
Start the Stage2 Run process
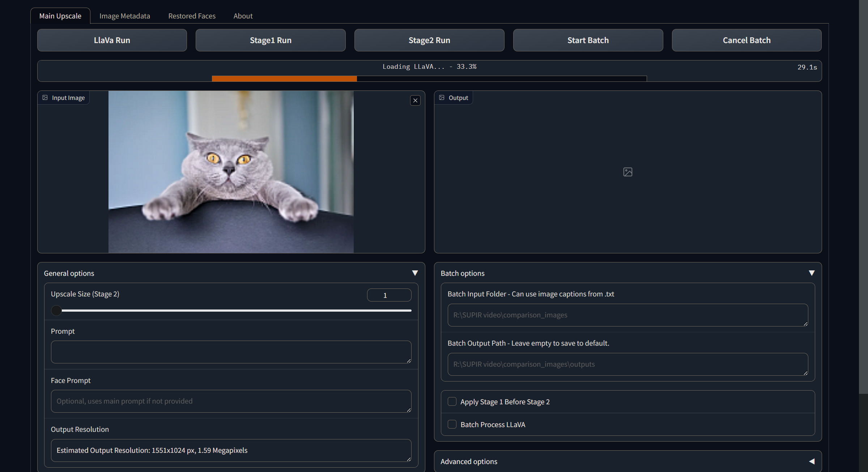(x=429, y=40)
